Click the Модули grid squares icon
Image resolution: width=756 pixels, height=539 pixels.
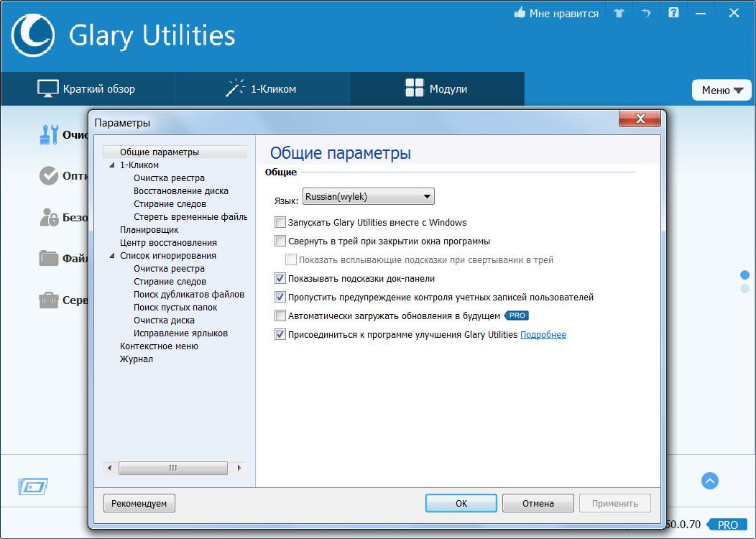414,88
